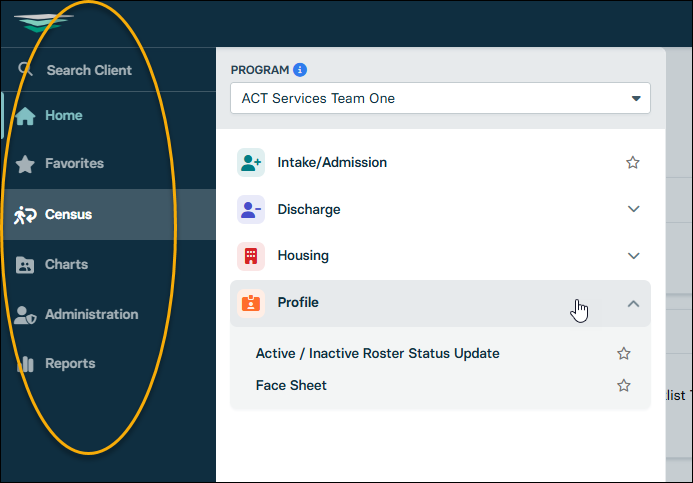Star Active / Inactive Roster Status Update
Image resolution: width=693 pixels, height=483 pixels.
click(624, 353)
